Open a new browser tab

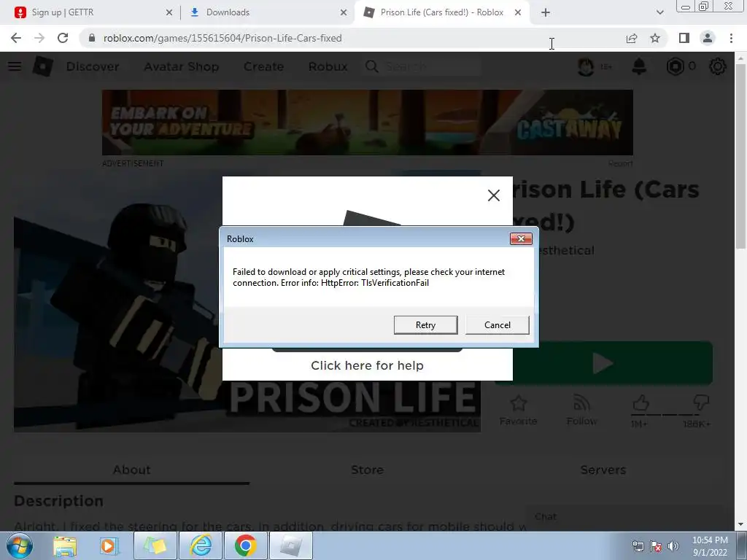point(546,13)
